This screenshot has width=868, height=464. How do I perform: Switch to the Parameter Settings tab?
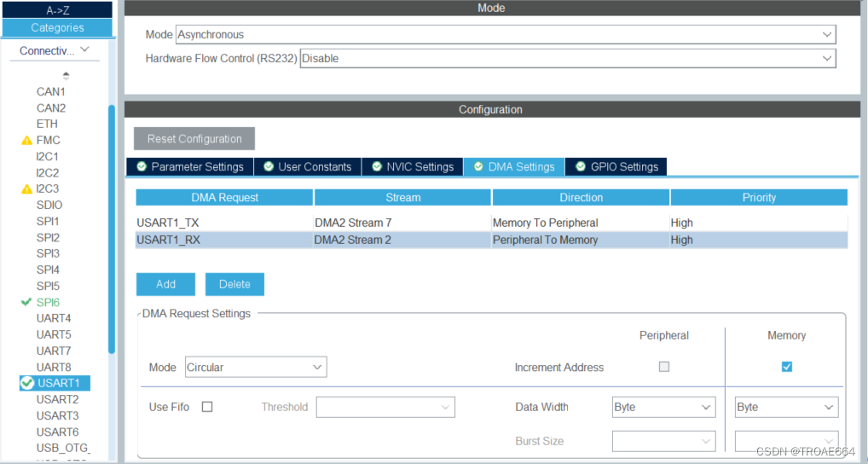point(190,166)
